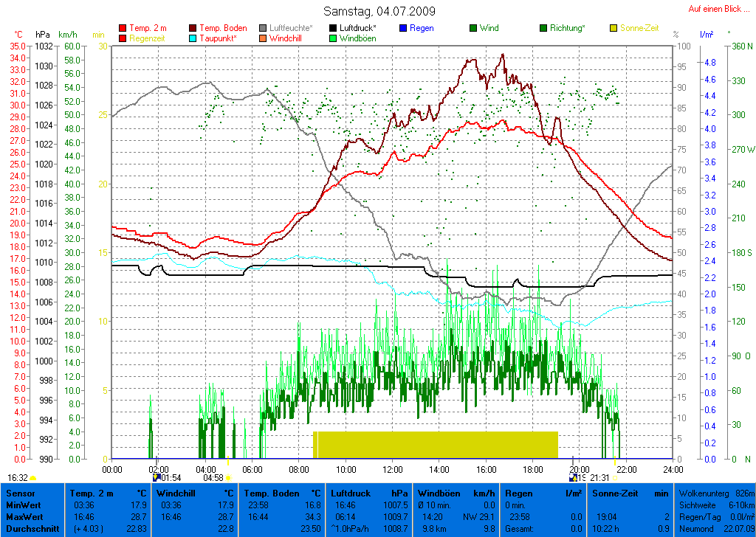Click the sunset icon next to 21:31
This screenshot has height=537, width=756.
click(616, 478)
